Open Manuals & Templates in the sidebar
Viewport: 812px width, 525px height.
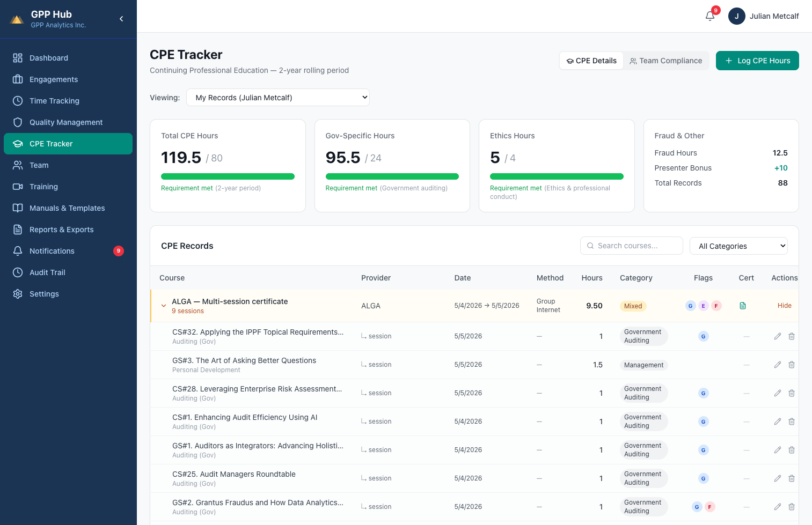pyautogui.click(x=68, y=208)
